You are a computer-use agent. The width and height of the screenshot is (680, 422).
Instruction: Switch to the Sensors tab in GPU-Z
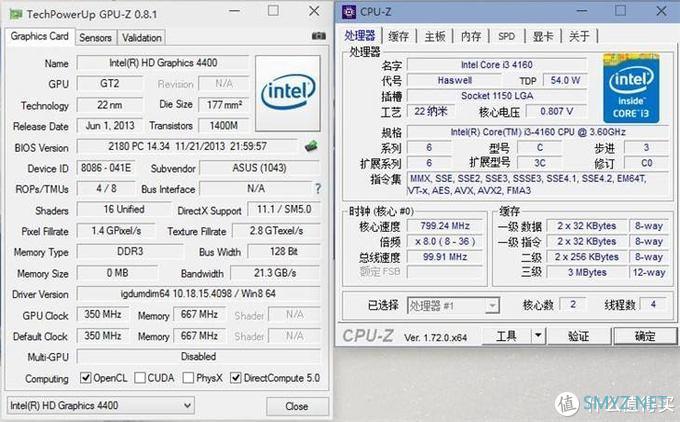(95, 38)
